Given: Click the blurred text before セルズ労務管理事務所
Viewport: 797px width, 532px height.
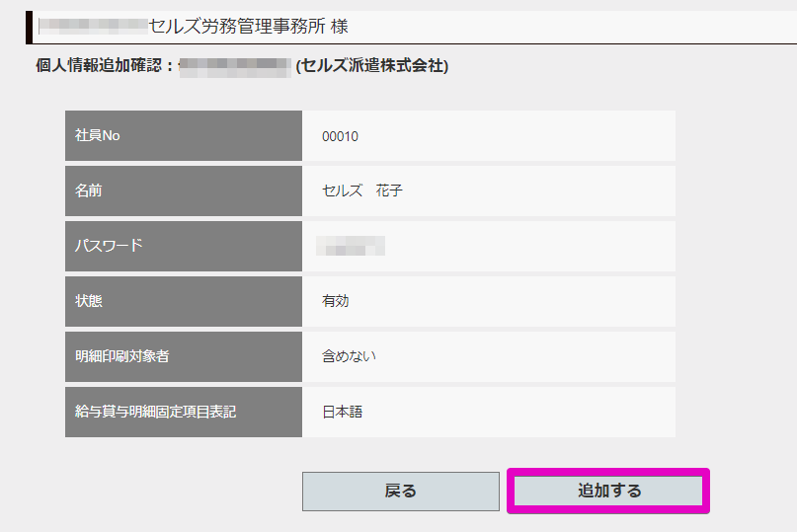Looking at the screenshot, I should pos(92,27).
